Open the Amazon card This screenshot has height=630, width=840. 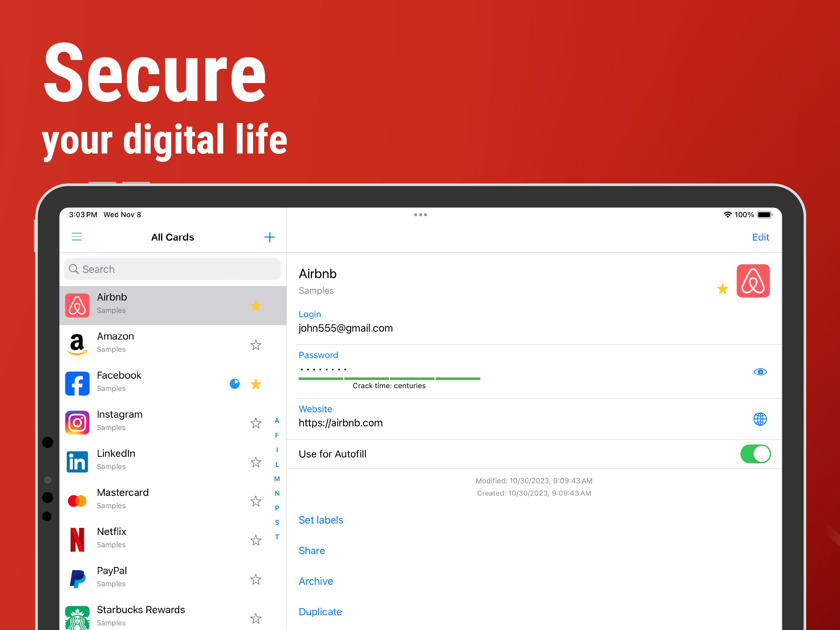coord(173,344)
